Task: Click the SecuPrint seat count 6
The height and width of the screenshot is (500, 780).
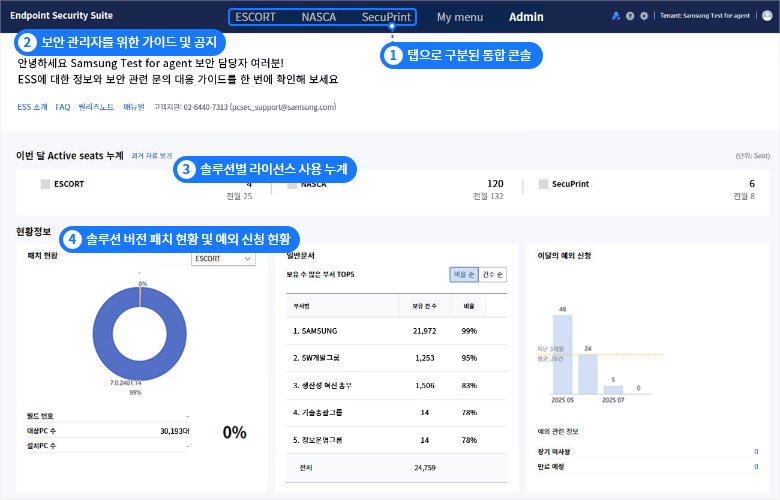Action: [752, 184]
